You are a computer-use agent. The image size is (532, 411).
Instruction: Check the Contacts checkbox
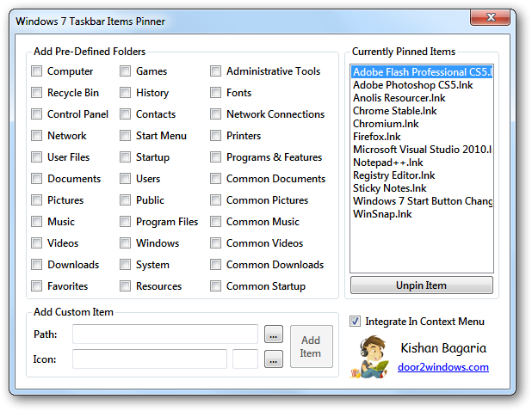tap(125, 114)
